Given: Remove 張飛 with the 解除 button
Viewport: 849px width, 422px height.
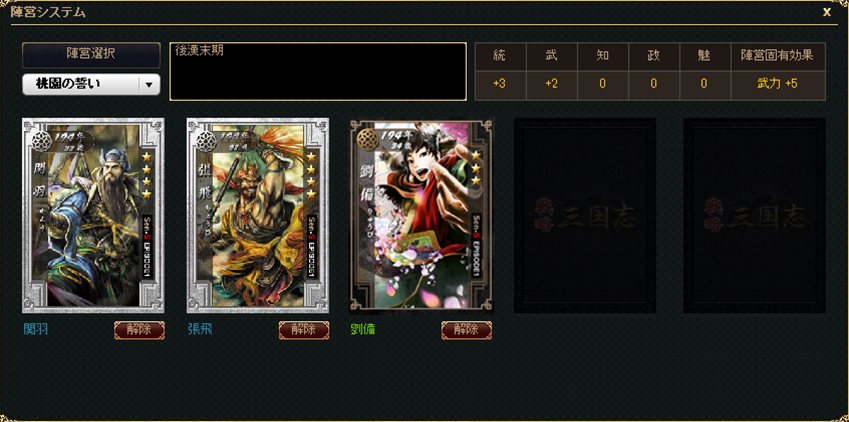Looking at the screenshot, I should tap(304, 330).
